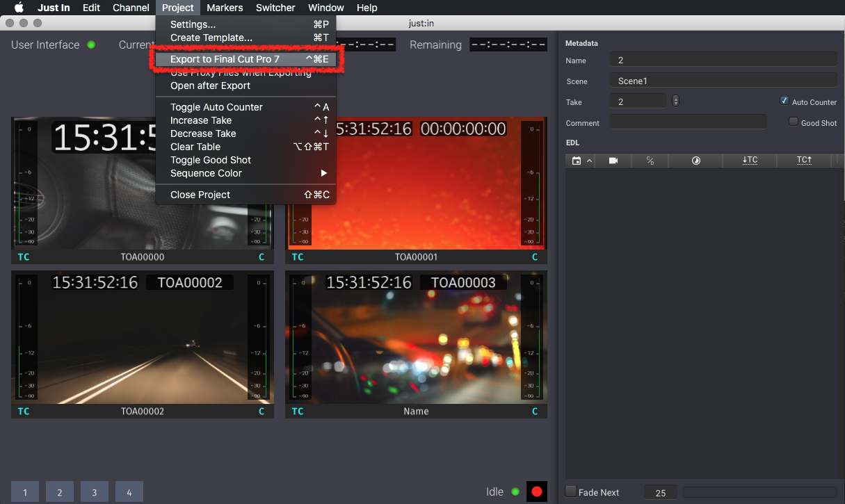
Task: Click the TC label under Name viewer
Action: 298,412
